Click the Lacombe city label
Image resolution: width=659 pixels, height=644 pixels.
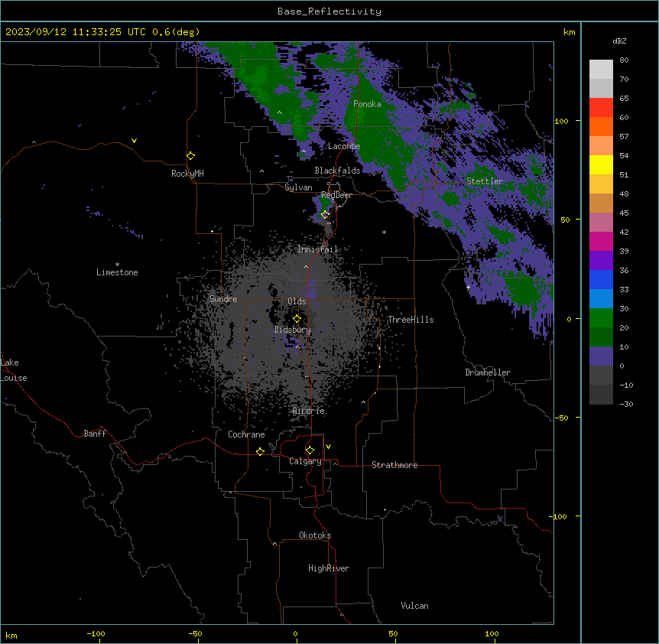coord(344,146)
